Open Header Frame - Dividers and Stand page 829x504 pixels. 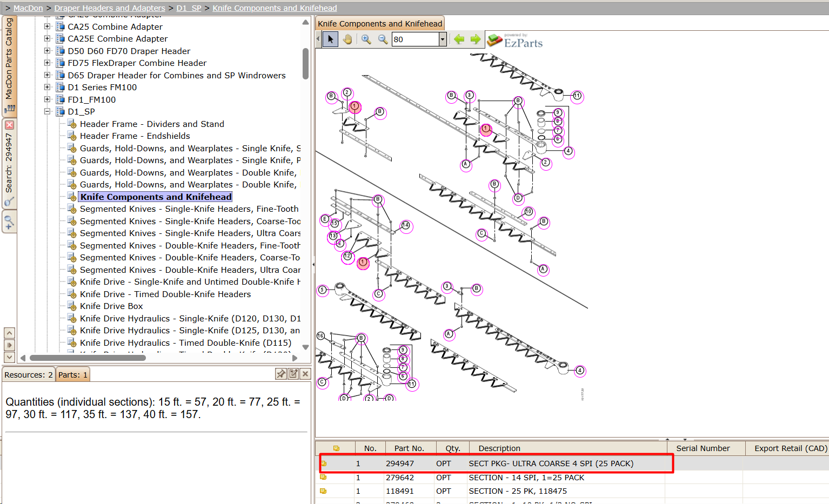[x=152, y=124]
